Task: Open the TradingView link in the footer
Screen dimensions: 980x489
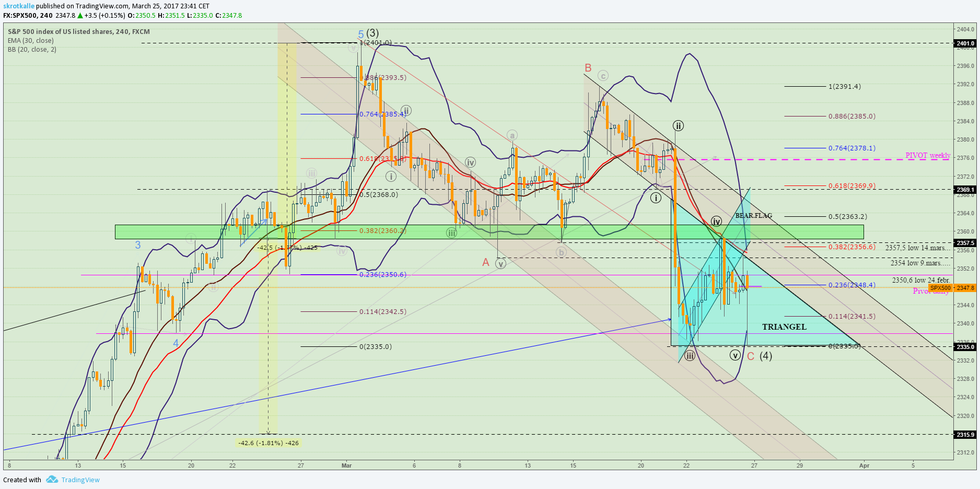Action: 80,480
